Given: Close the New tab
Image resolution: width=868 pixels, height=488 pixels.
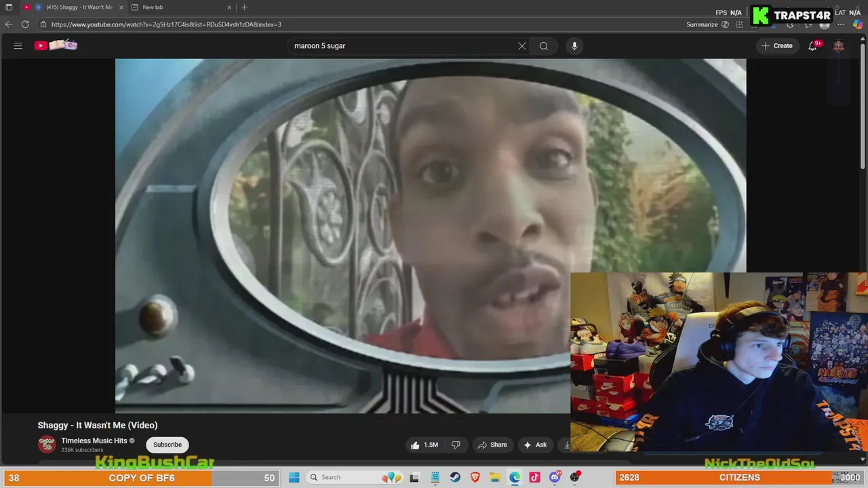Looking at the screenshot, I should (229, 7).
